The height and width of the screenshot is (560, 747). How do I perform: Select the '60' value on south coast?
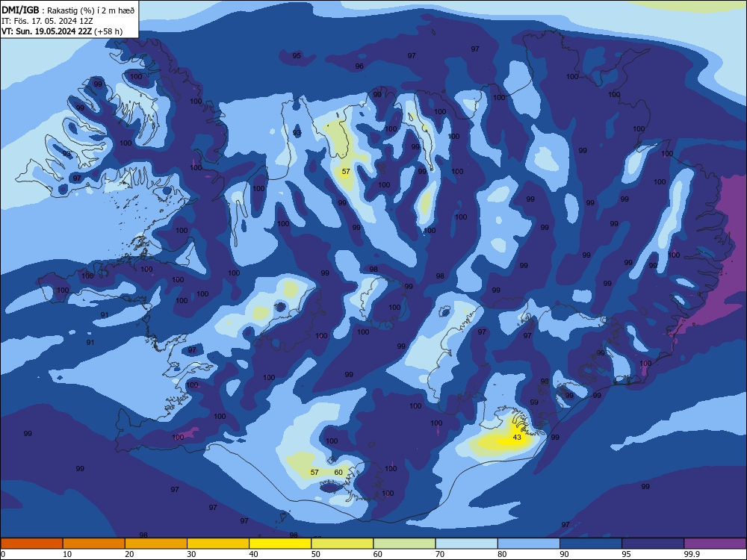coord(338,473)
